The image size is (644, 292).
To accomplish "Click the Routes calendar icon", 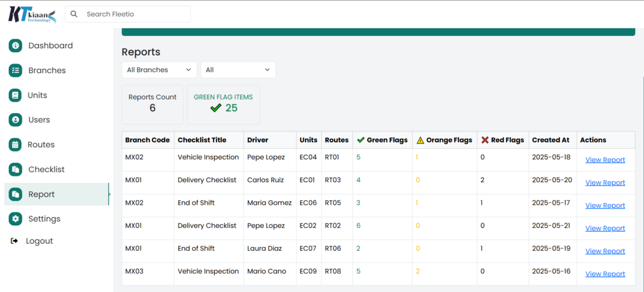I will [15, 144].
